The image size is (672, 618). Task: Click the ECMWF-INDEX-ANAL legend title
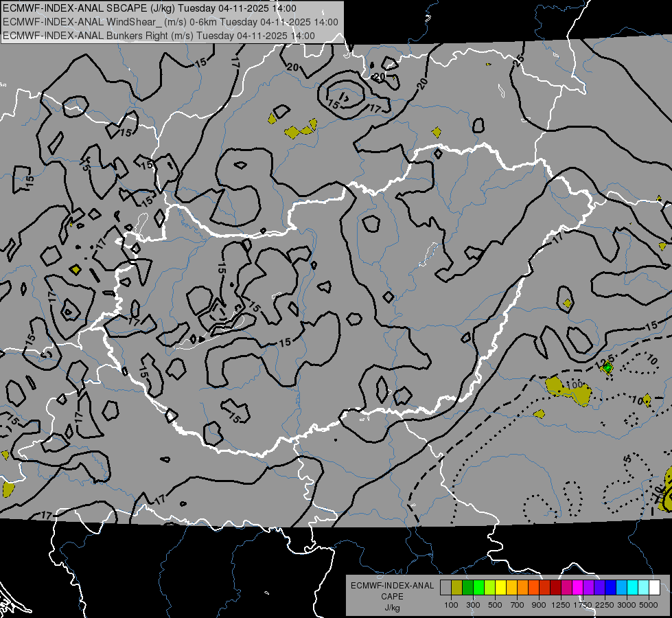pos(392,586)
